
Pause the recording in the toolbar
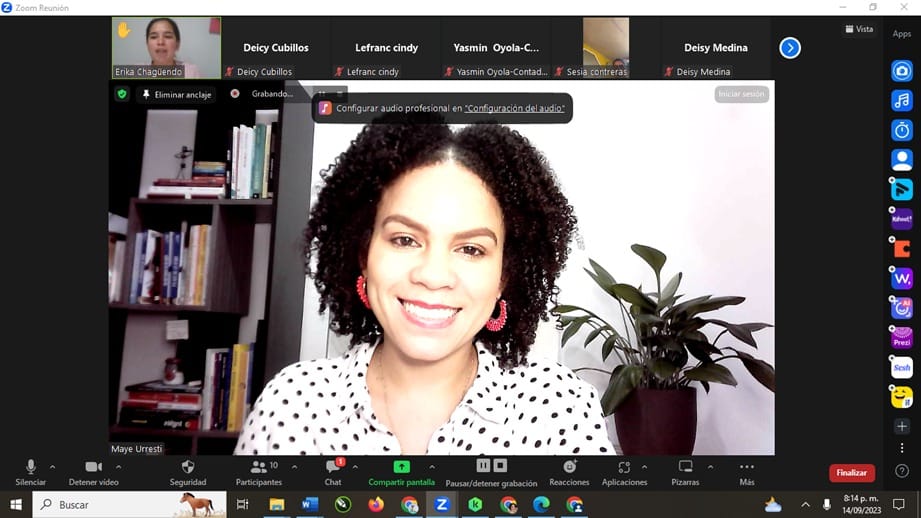point(483,466)
